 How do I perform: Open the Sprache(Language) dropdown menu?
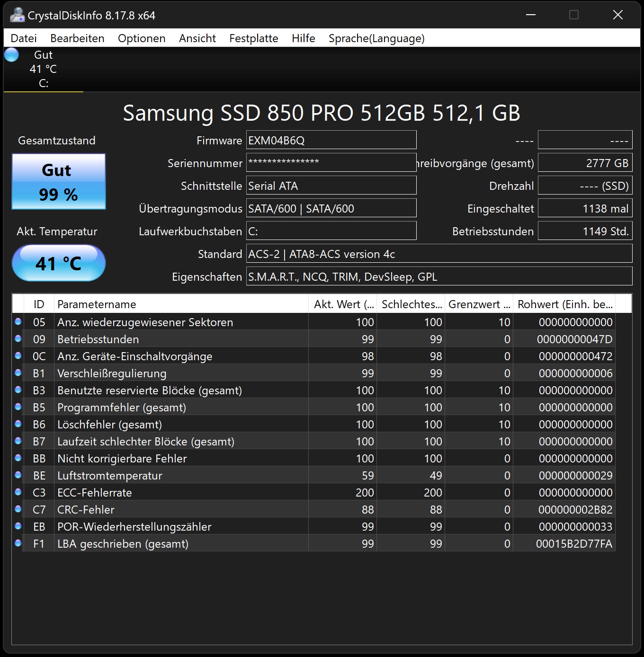coord(376,38)
